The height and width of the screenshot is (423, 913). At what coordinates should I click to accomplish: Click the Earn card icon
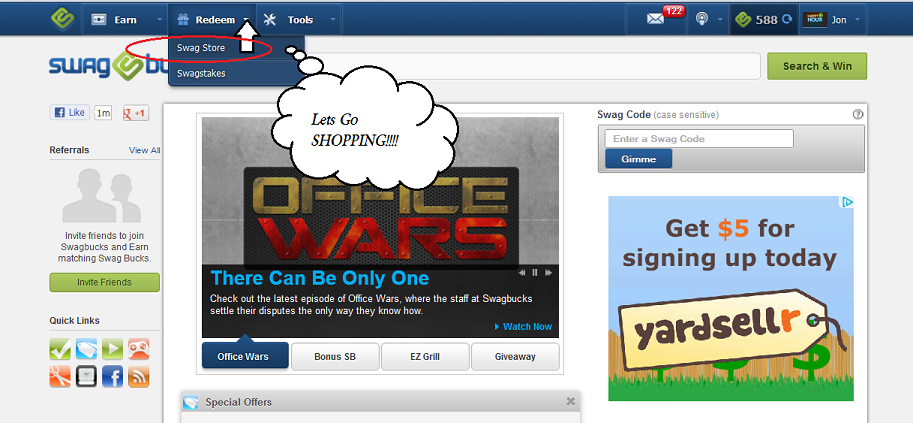click(x=98, y=20)
